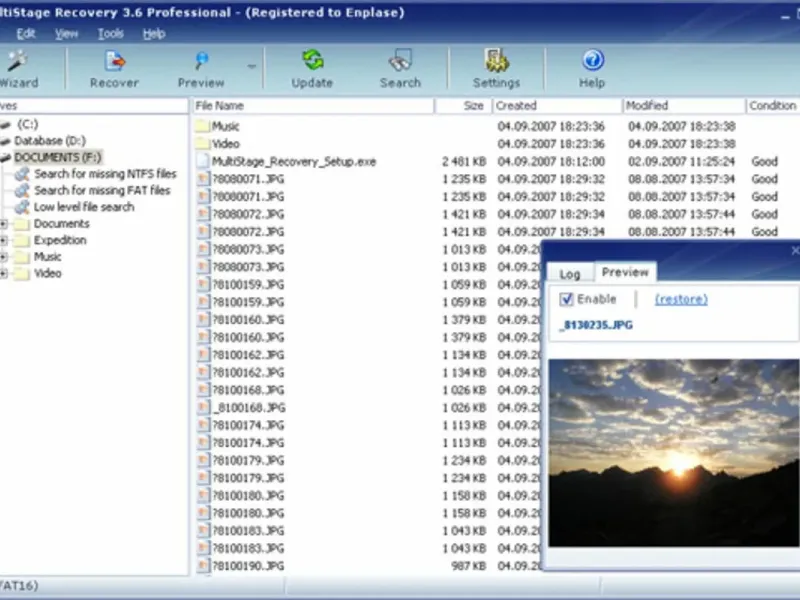Click the Low level search icon

(22, 207)
